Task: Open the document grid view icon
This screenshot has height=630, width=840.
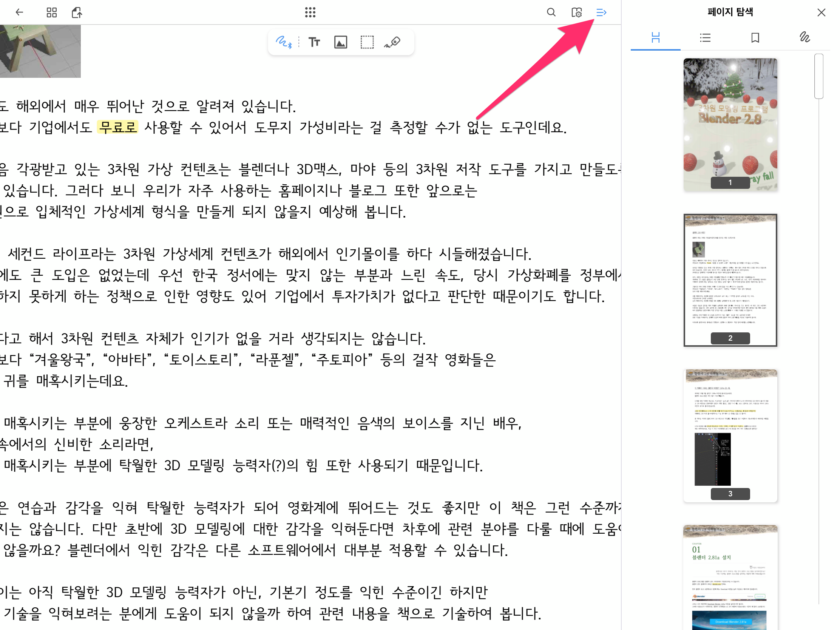Action: pos(52,12)
